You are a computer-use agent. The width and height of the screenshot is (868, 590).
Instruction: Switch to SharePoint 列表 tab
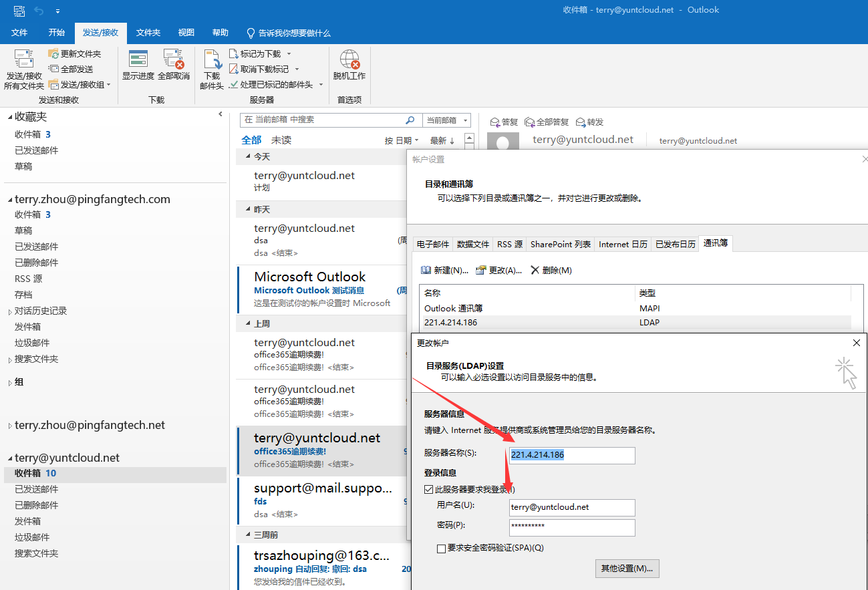tap(561, 245)
